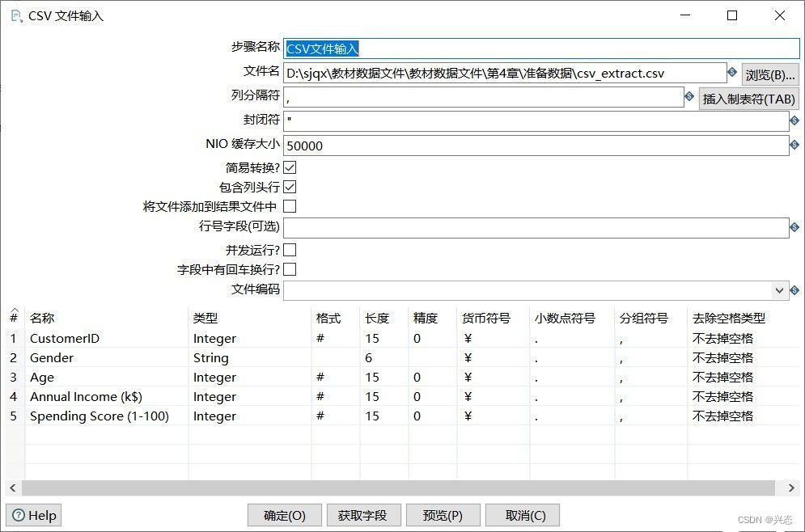Click 不去掉空格 cell in Spending Score row
805x532 pixels.
click(744, 416)
